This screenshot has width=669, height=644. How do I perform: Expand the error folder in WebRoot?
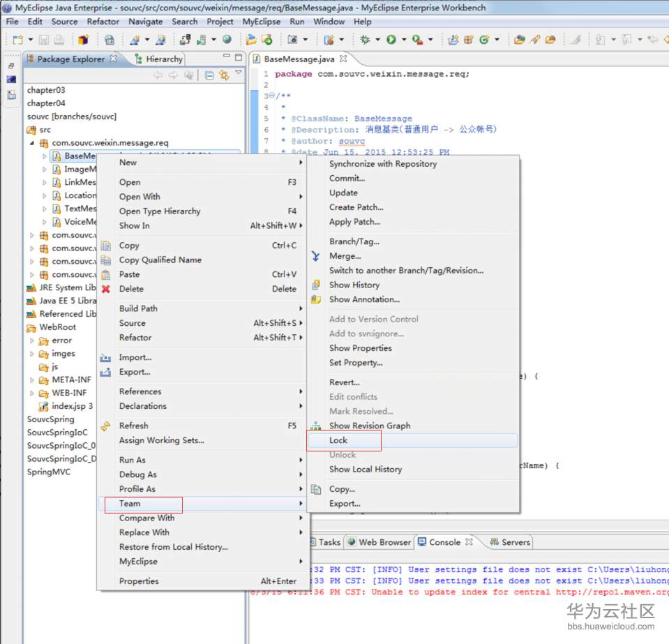tap(31, 340)
